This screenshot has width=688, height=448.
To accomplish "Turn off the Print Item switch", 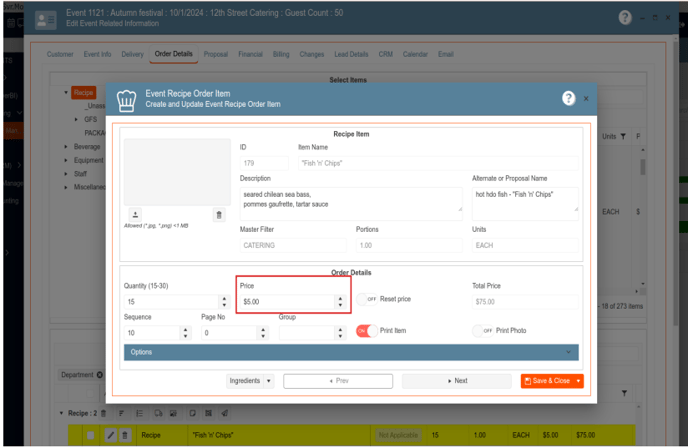I will click(367, 331).
